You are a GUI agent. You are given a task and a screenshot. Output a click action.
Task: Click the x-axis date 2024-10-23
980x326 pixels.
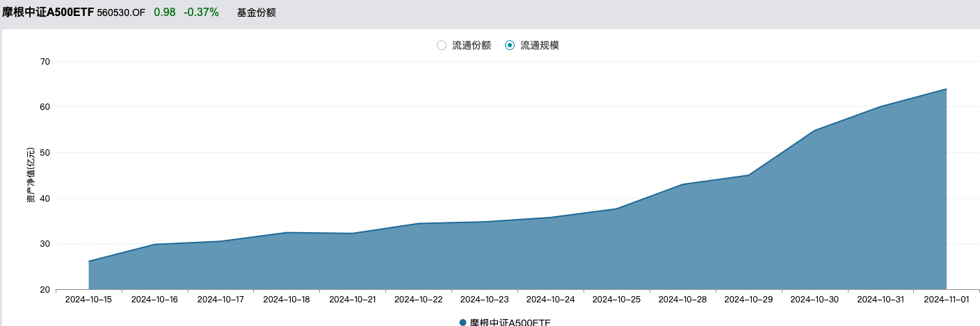tap(484, 299)
